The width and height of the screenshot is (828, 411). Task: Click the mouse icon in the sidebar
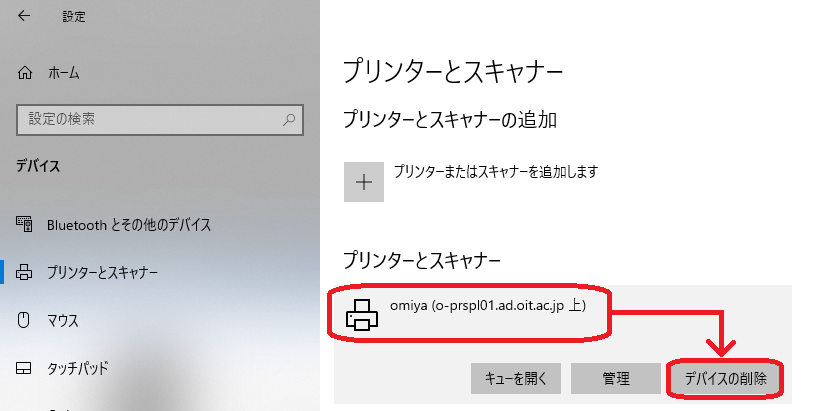click(x=25, y=320)
